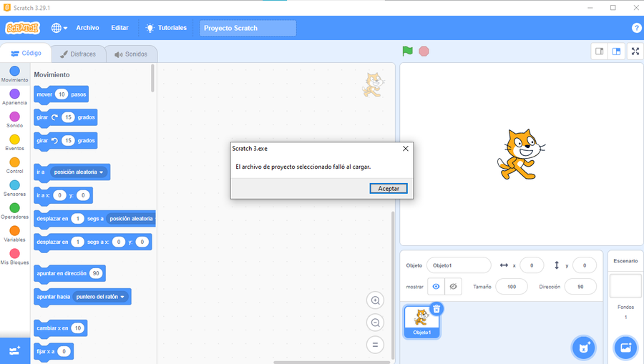
Task: Open the posición aleatoria dropdown in desplazar block
Action: coord(131,219)
